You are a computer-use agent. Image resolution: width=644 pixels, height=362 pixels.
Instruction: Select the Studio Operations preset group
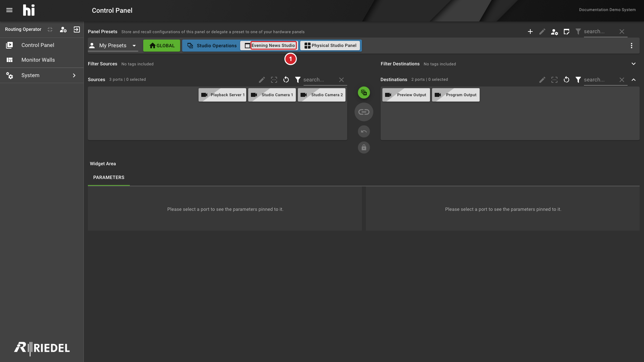pyautogui.click(x=212, y=46)
